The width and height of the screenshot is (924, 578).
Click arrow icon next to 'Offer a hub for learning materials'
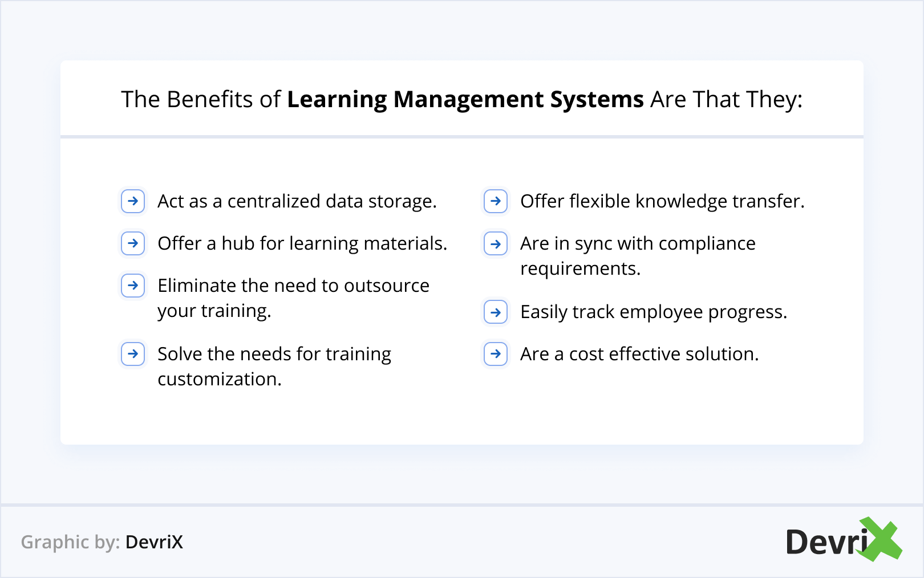click(x=133, y=243)
